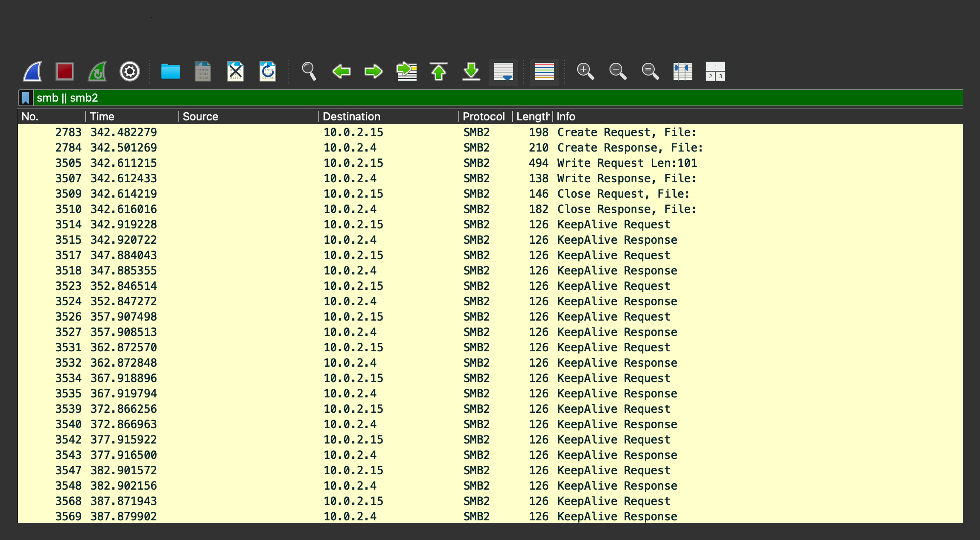Viewport: 980px width, 540px height.
Task: Sort packets by Time column
Action: point(132,117)
